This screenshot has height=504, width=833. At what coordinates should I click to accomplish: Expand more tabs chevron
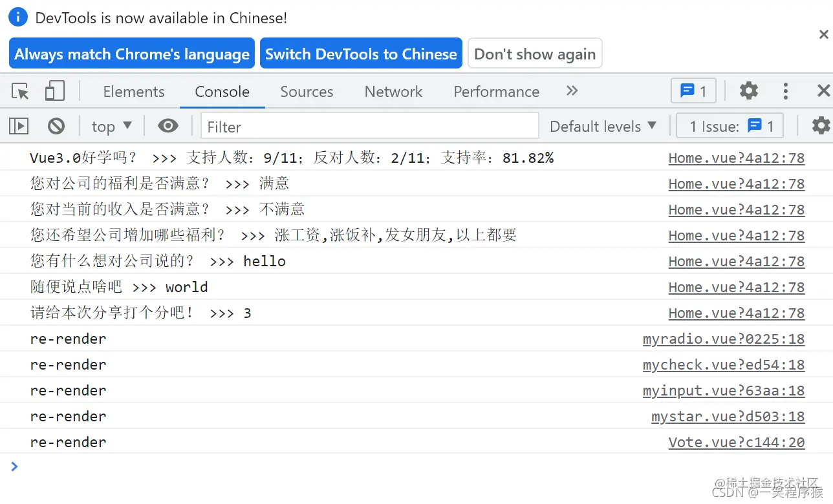[572, 91]
